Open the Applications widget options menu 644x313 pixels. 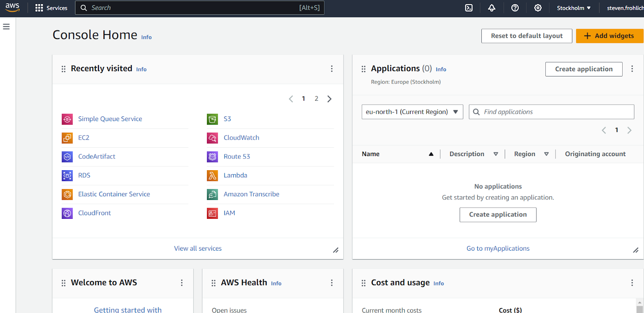632,69
